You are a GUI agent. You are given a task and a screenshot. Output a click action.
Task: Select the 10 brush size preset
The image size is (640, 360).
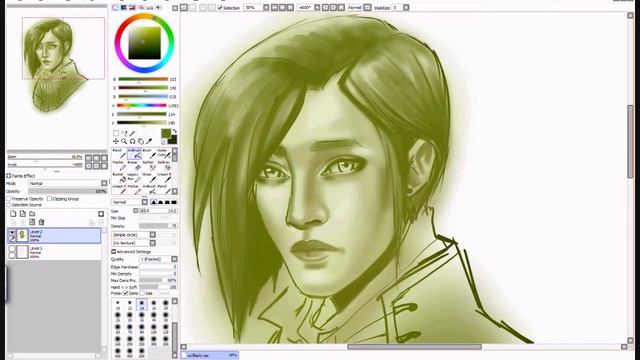coord(118,304)
